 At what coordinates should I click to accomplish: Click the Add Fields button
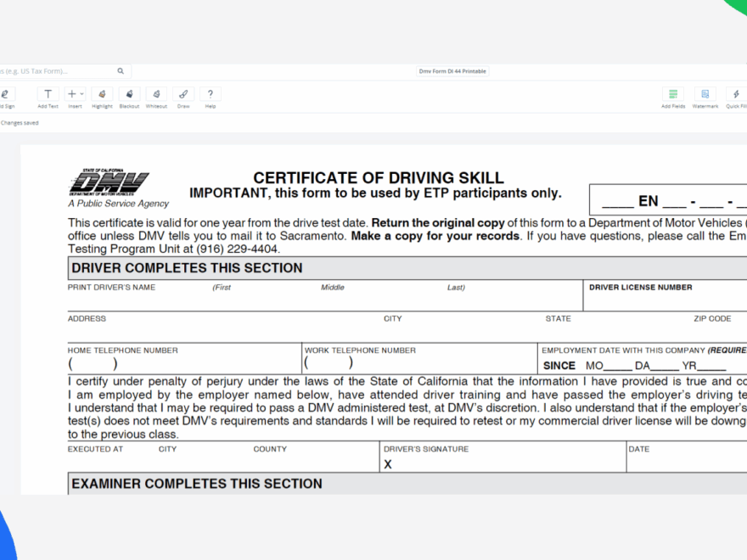click(x=673, y=98)
